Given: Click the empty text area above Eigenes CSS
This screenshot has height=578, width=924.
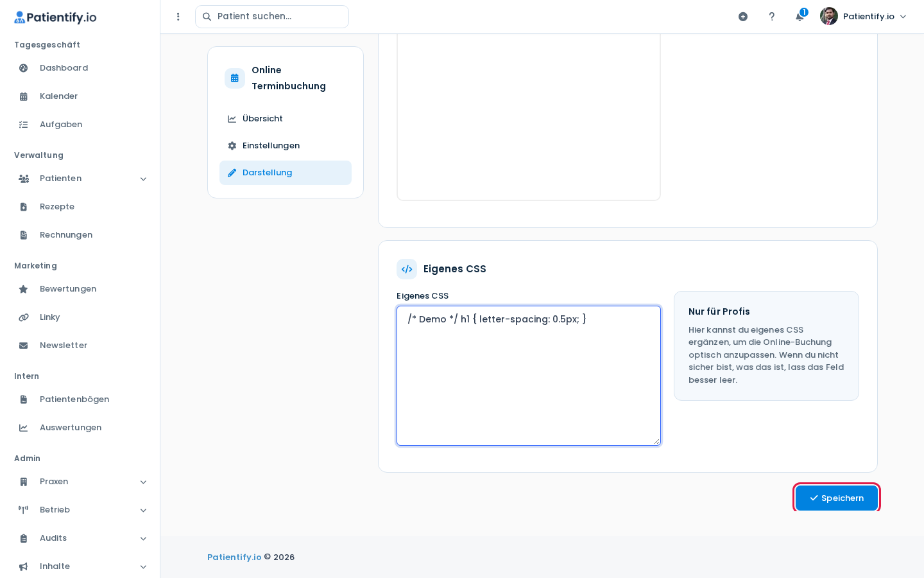Looking at the screenshot, I should click(529, 117).
